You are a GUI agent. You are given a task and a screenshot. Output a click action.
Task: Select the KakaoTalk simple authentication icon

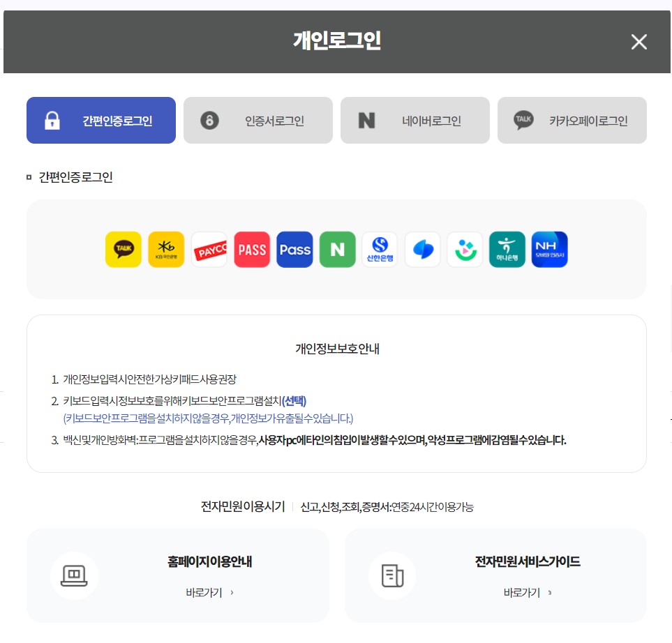124,249
